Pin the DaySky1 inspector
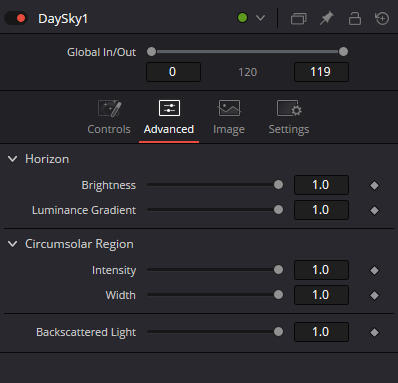Viewport: 398px width, 383px height. [x=327, y=18]
